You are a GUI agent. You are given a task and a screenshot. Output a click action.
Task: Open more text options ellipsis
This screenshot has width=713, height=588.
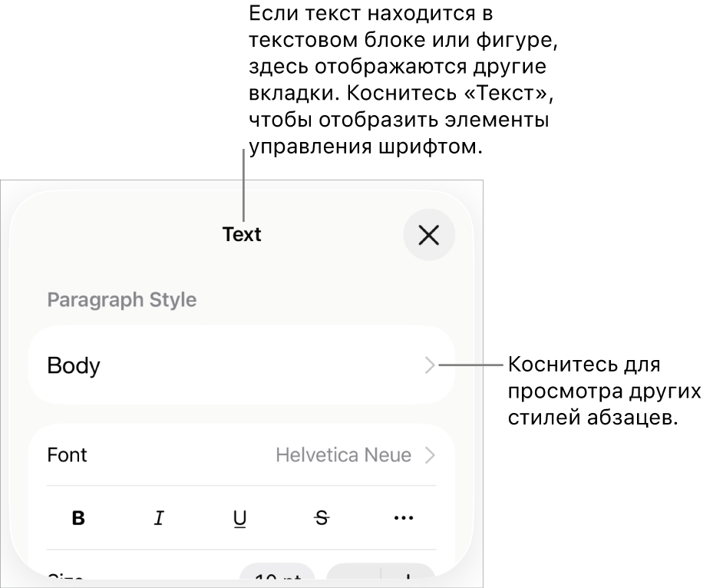point(403,518)
